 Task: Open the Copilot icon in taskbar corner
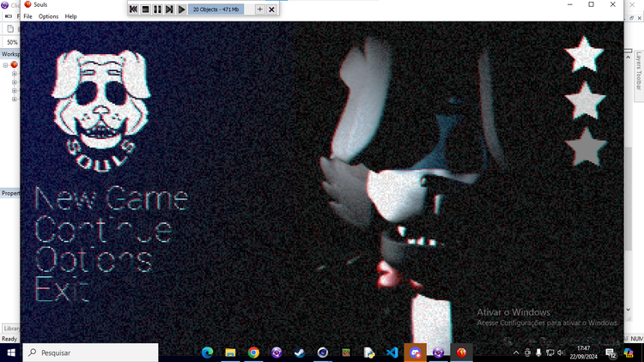tap(629, 353)
